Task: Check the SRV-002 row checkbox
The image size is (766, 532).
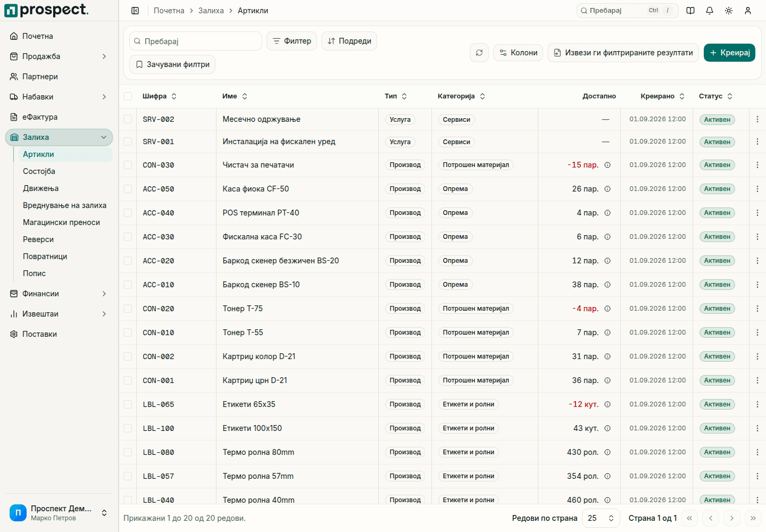Action: (x=128, y=119)
